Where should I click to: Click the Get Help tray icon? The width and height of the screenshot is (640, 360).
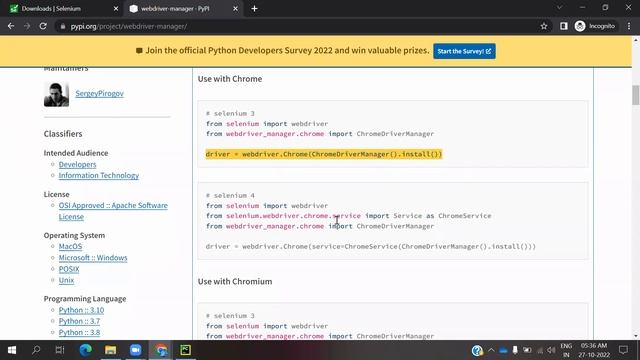pyautogui.click(x=477, y=351)
